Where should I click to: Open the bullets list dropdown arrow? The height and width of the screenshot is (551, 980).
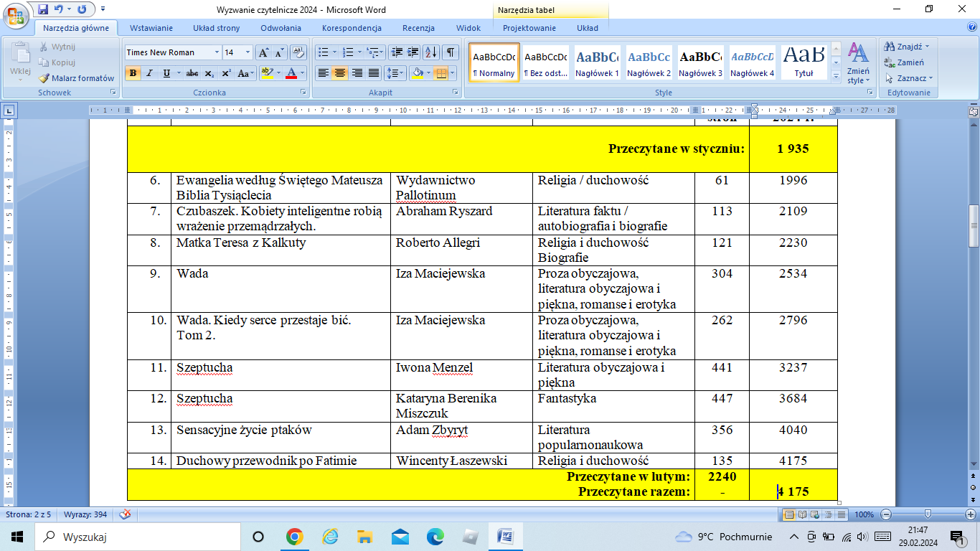coord(334,52)
